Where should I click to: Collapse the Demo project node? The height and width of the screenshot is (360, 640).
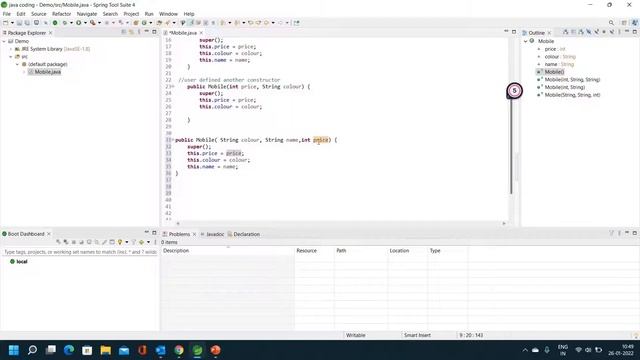4,41
